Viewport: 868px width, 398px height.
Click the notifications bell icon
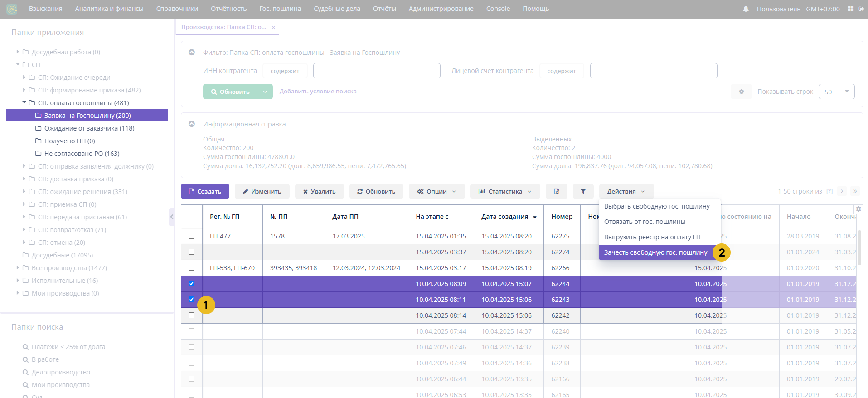(746, 9)
